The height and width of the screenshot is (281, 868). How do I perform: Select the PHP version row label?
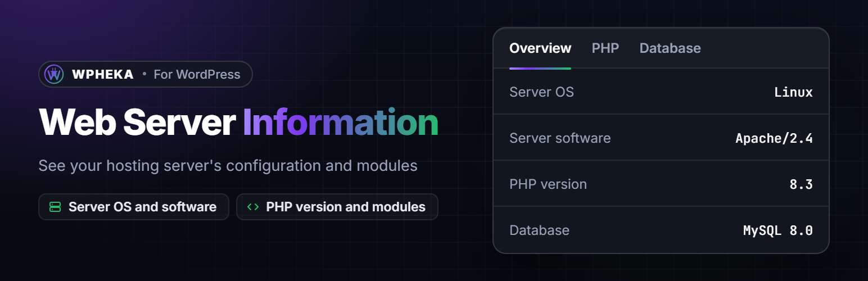click(x=548, y=184)
